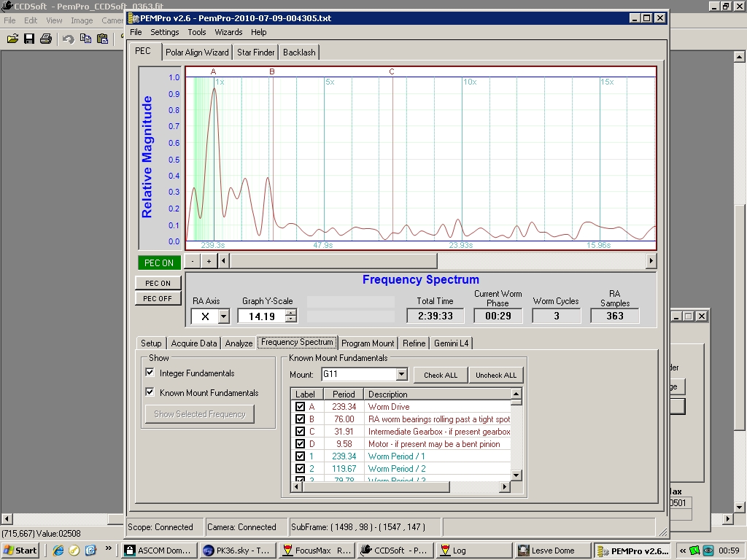
Task: Open PEMPro File menu
Action: [x=136, y=32]
